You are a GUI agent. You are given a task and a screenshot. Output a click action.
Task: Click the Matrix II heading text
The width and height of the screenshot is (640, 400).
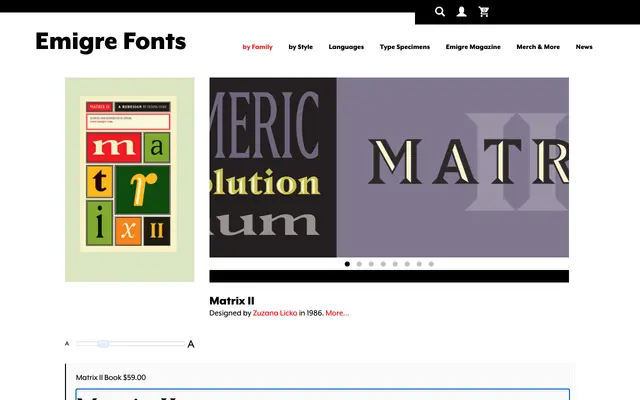tap(232, 301)
